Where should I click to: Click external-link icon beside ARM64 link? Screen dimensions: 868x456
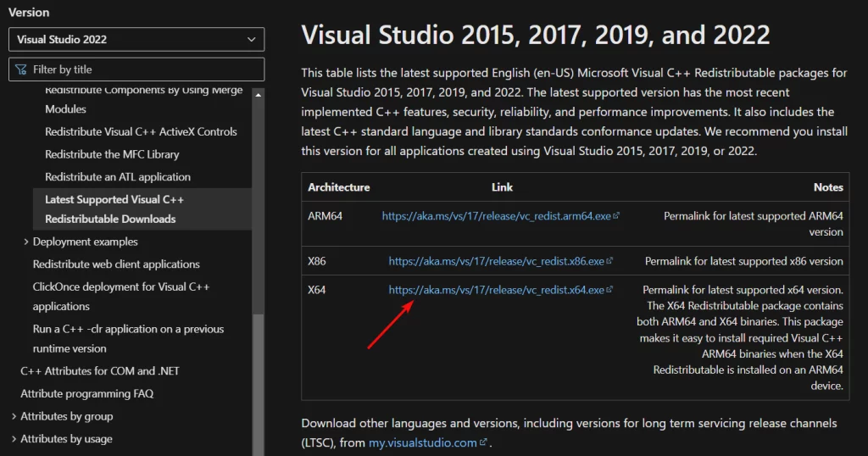pos(616,216)
